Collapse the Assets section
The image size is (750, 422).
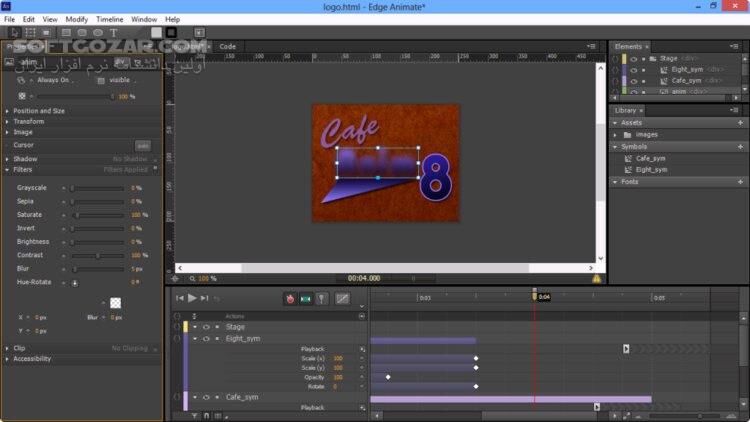615,123
